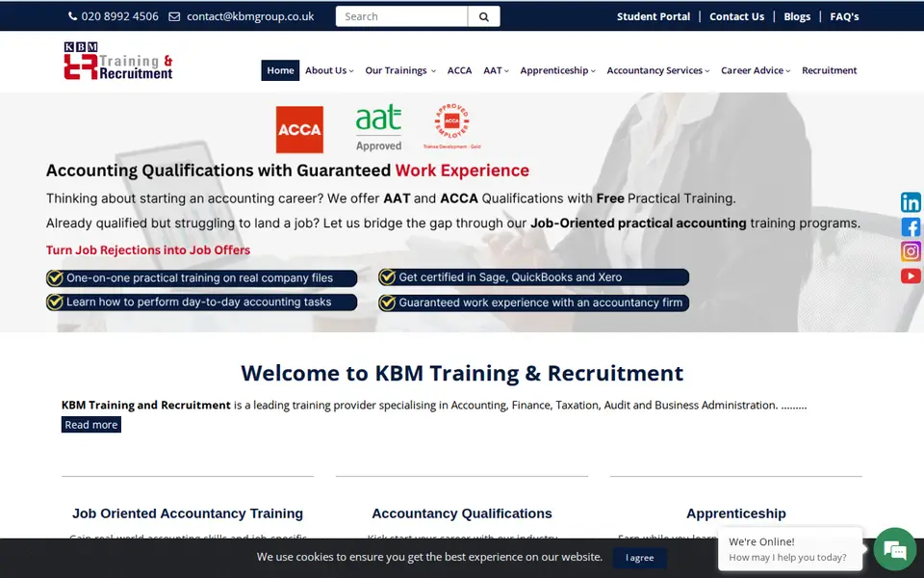Open the We're Online chat popup
924x578 pixels.
coord(789,549)
